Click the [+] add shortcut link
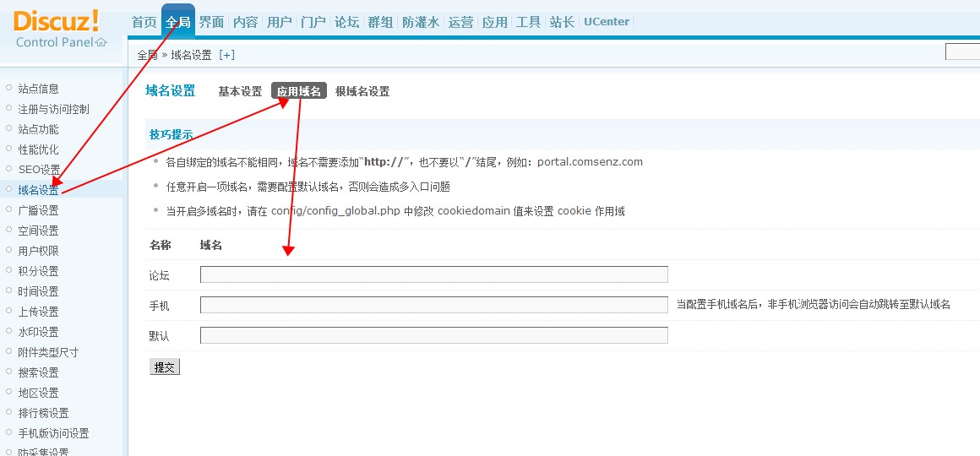980x456 pixels. (226, 55)
